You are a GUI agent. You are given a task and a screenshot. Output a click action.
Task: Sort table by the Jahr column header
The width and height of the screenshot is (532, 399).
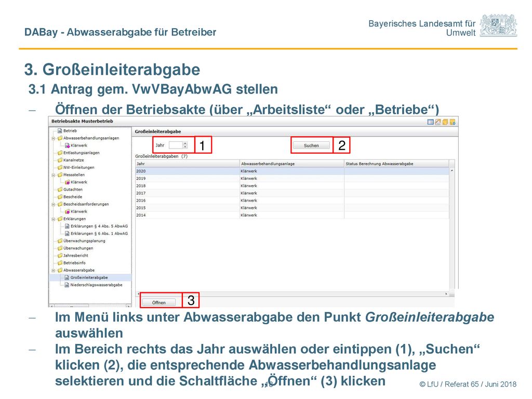(187, 164)
